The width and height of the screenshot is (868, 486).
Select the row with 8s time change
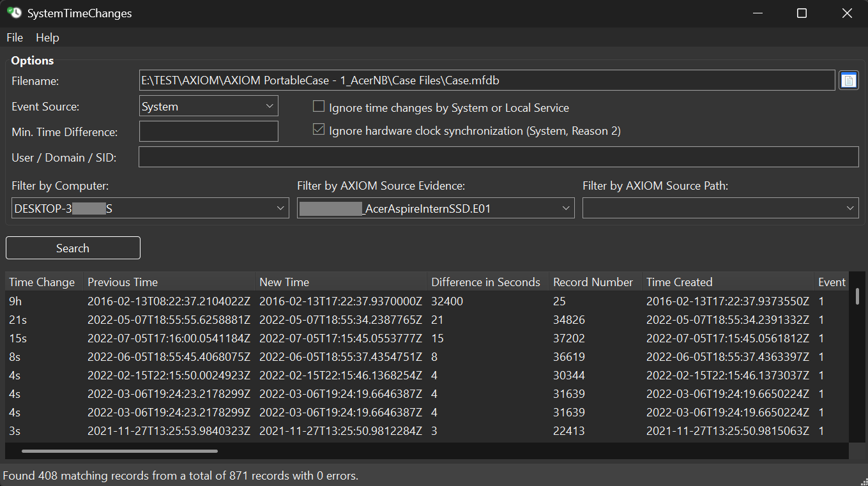(x=427, y=356)
